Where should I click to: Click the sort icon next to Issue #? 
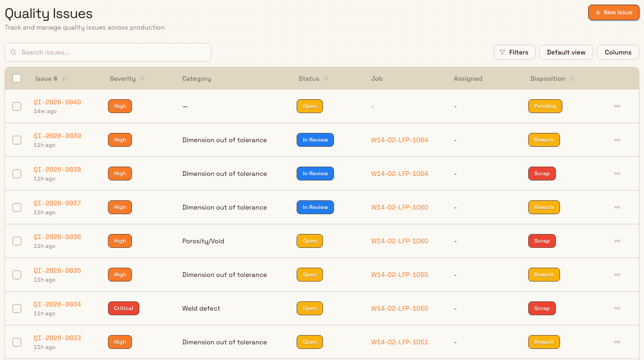coord(65,78)
